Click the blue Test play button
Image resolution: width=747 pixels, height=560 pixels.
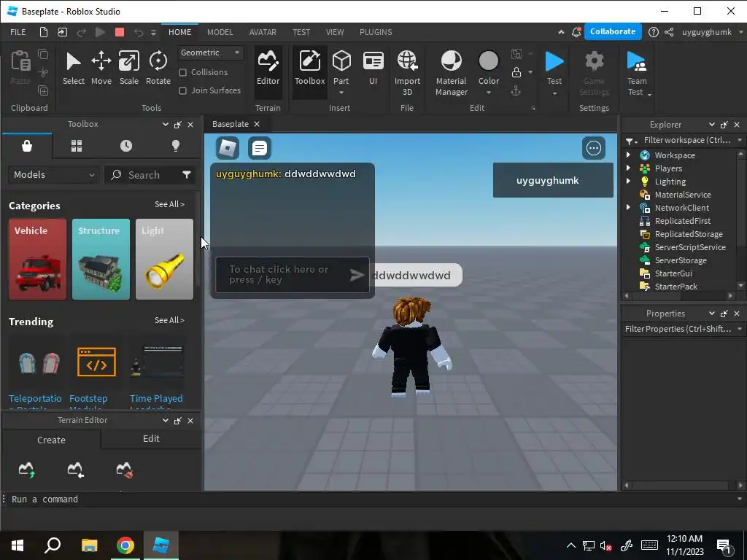pos(554,62)
